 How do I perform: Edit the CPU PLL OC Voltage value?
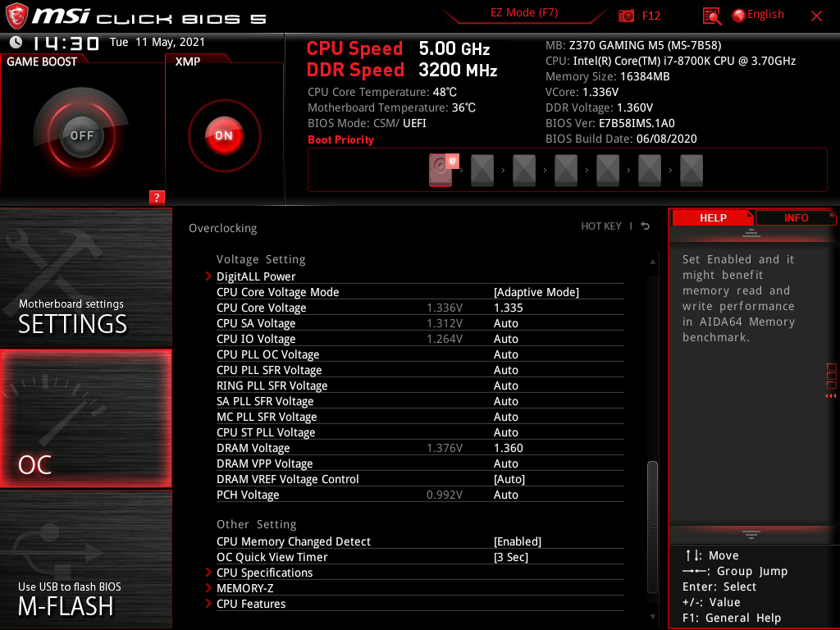(x=505, y=354)
